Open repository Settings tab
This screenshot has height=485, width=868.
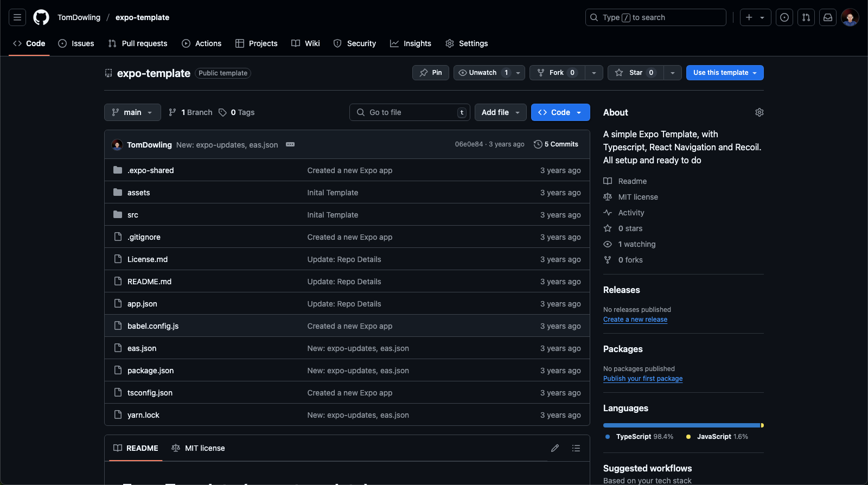467,43
